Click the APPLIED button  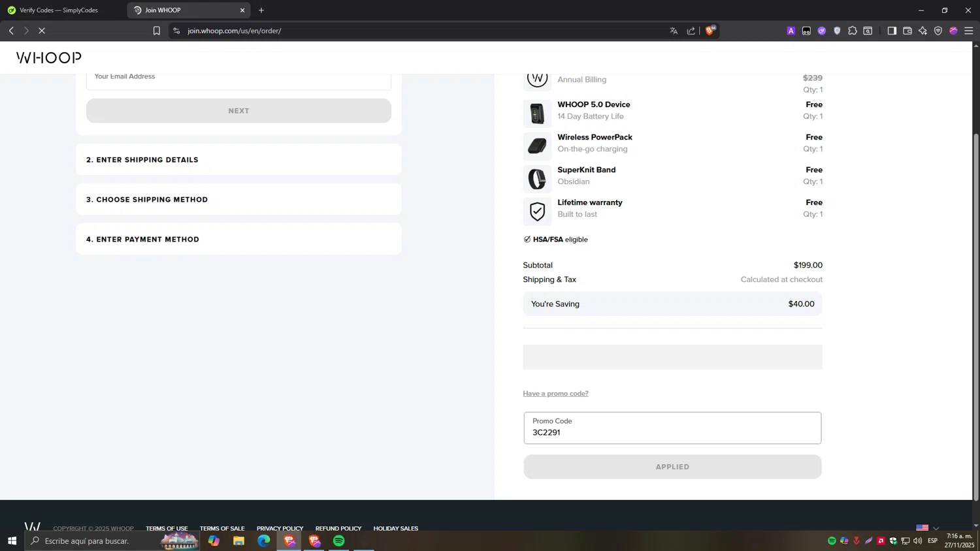pyautogui.click(x=672, y=467)
